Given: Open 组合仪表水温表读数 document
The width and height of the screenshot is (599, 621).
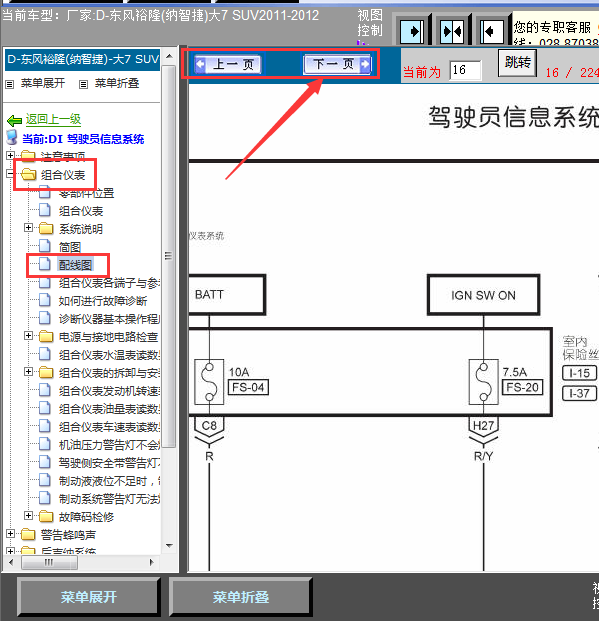Looking at the screenshot, I should point(109,355).
